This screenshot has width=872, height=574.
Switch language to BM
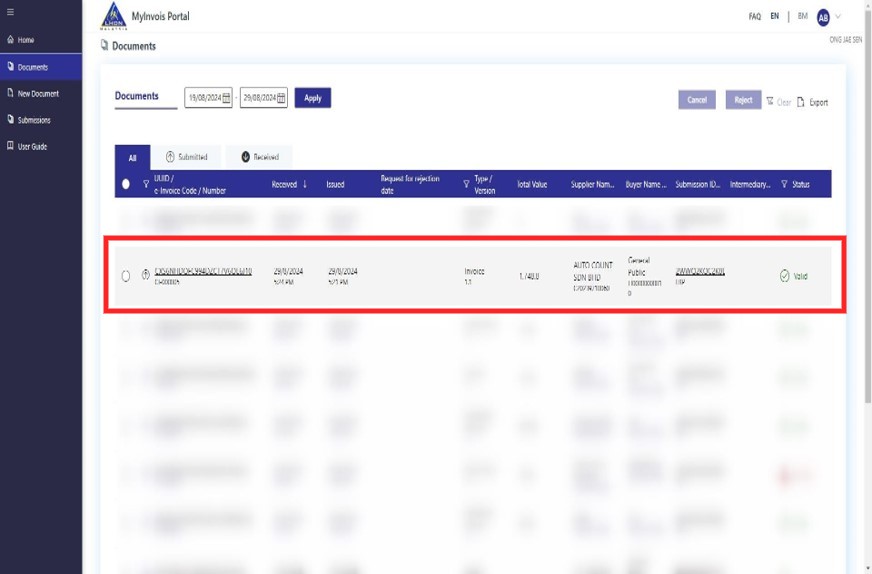(x=802, y=17)
